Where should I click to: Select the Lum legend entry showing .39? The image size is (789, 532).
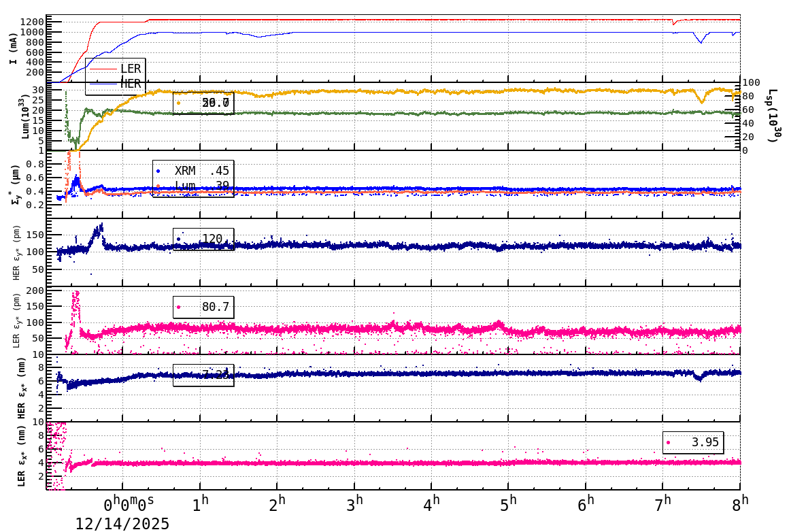(x=194, y=186)
